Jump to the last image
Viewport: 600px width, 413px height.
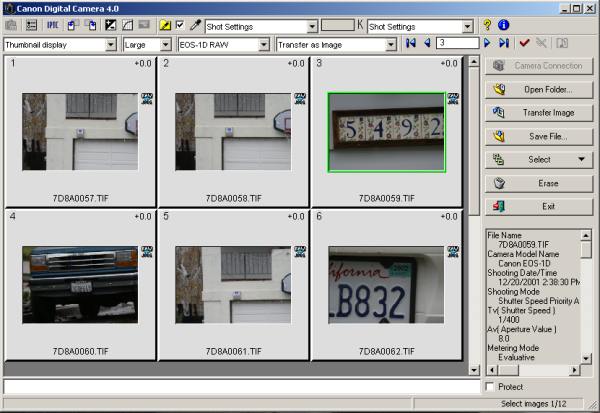coord(504,43)
